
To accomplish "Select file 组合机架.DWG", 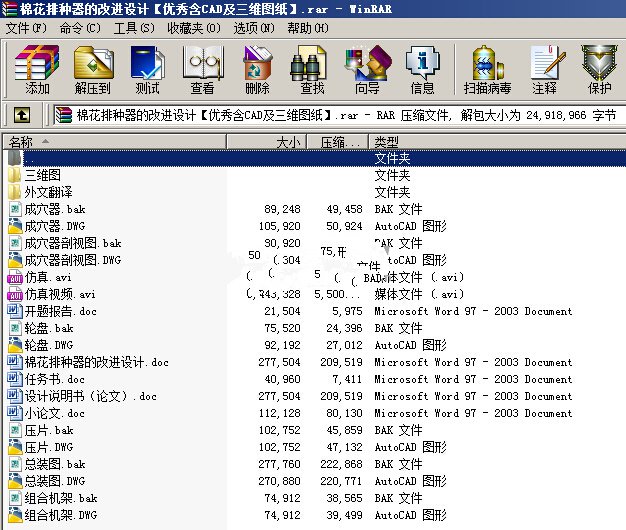I will [x=61, y=515].
